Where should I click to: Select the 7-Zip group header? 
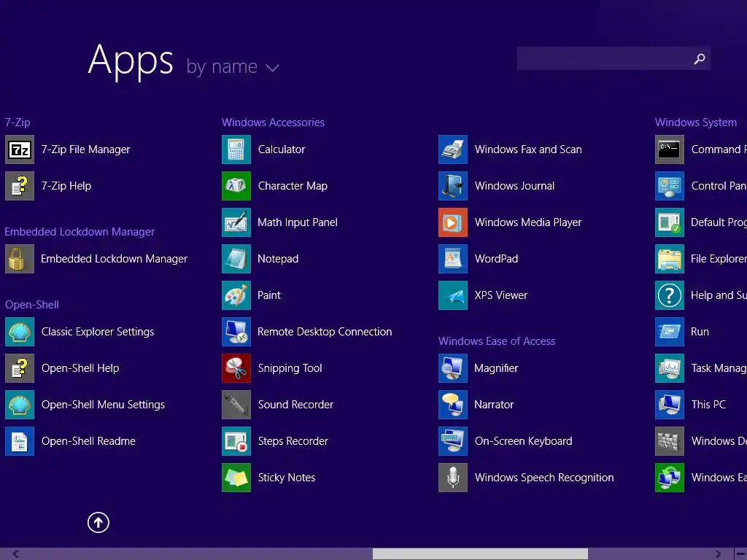coord(18,122)
